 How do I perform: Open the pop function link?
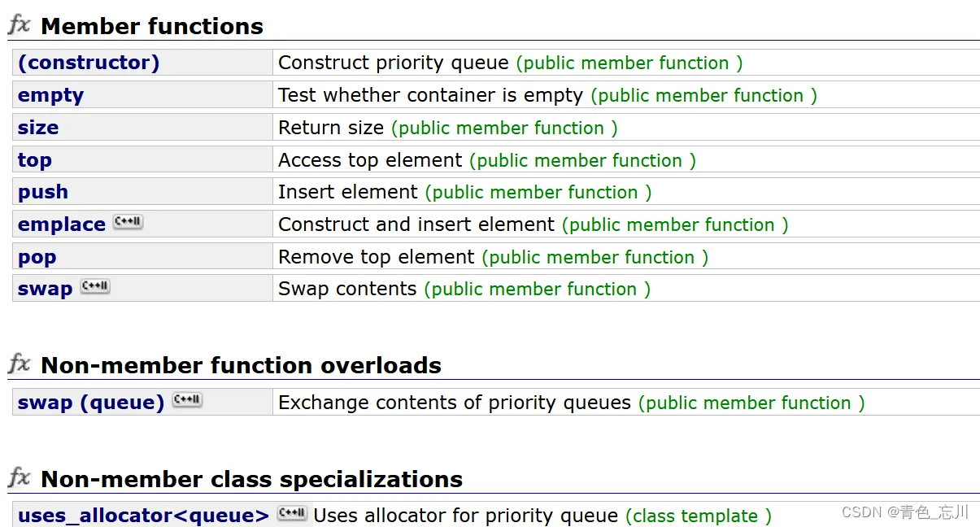pos(37,257)
